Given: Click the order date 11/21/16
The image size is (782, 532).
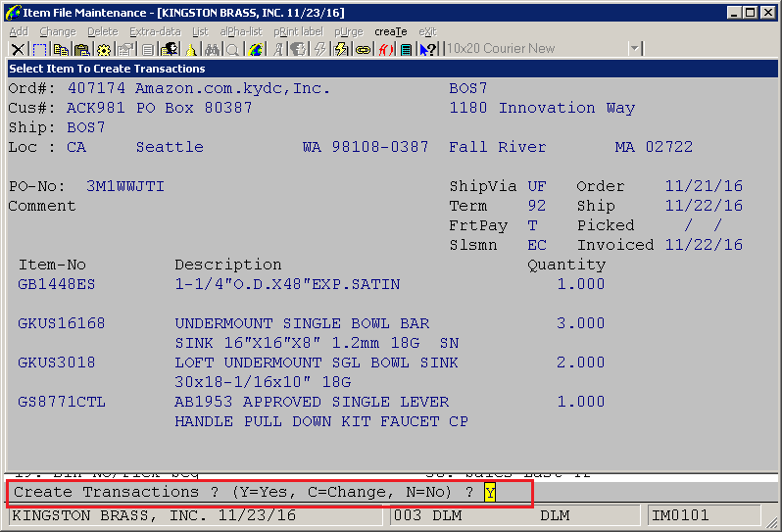Looking at the screenshot, I should [x=704, y=186].
